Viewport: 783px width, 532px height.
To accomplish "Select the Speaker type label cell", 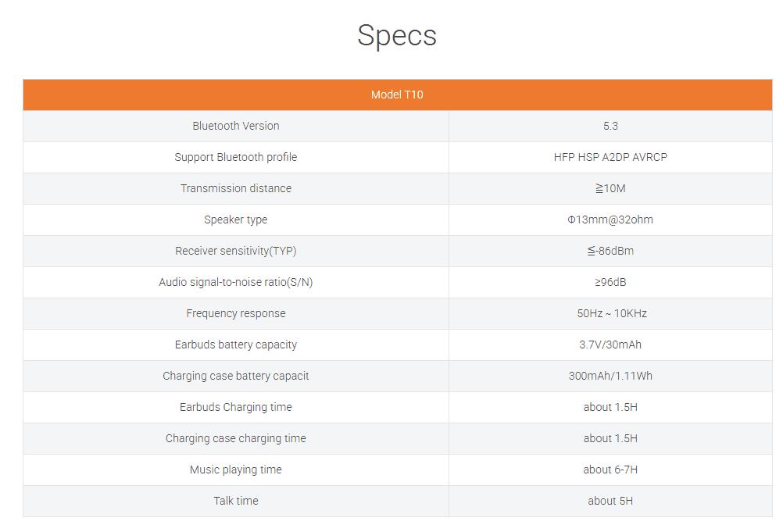I will (236, 220).
